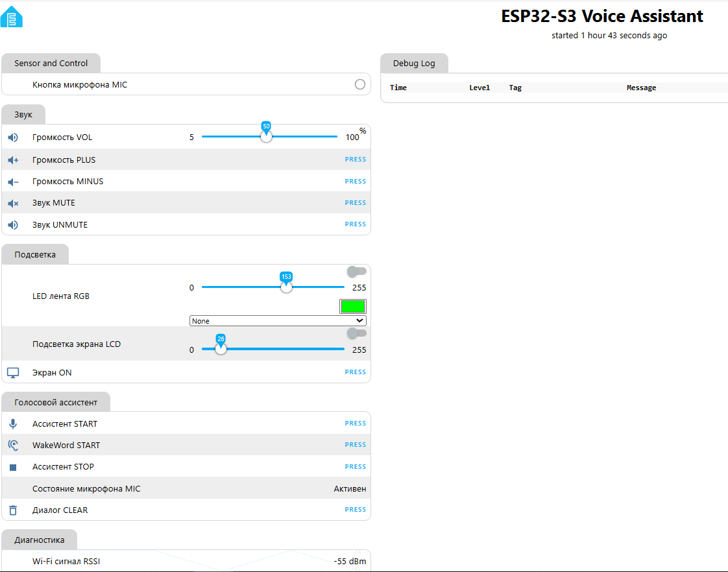The width and height of the screenshot is (728, 572).
Task: Click the Кнопка микрофона MIC label
Action: pyautogui.click(x=80, y=84)
